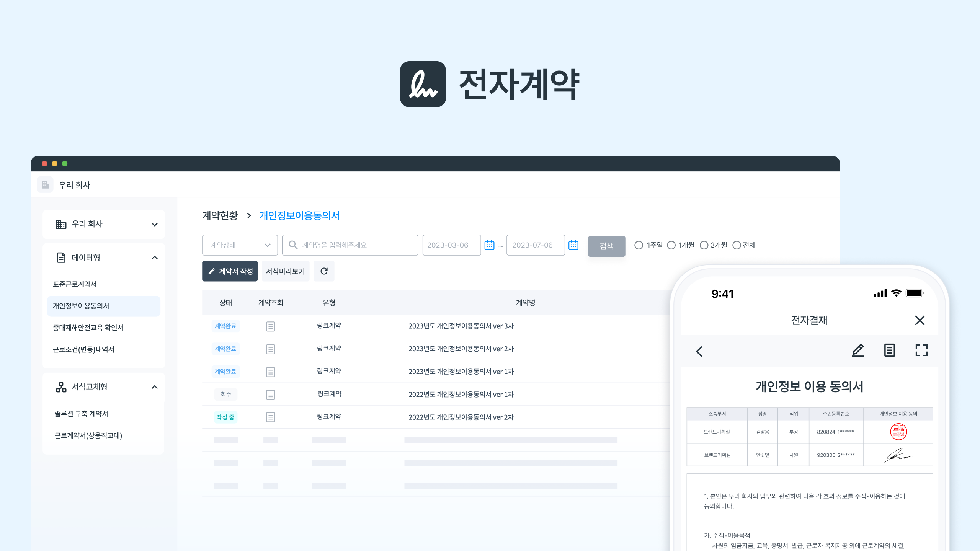The width and height of the screenshot is (980, 551).
Task: Click the 서식미리보기 button
Action: 285,271
